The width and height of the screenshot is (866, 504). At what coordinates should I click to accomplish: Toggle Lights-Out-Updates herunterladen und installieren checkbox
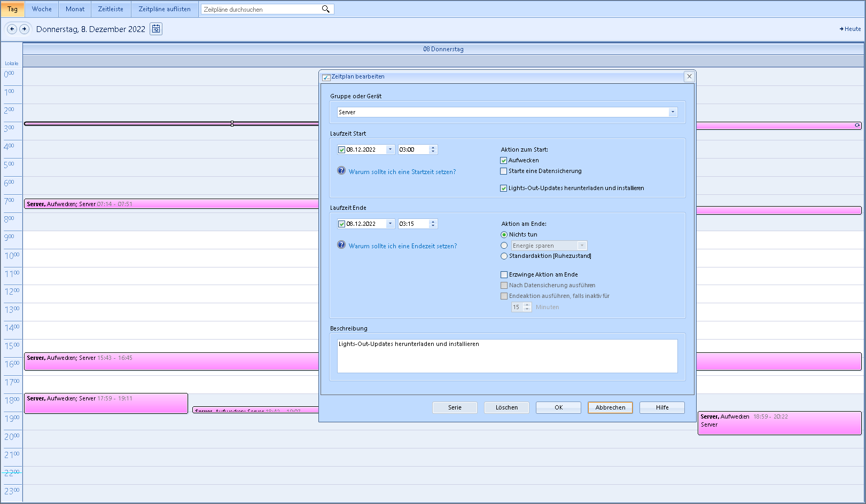coord(503,188)
